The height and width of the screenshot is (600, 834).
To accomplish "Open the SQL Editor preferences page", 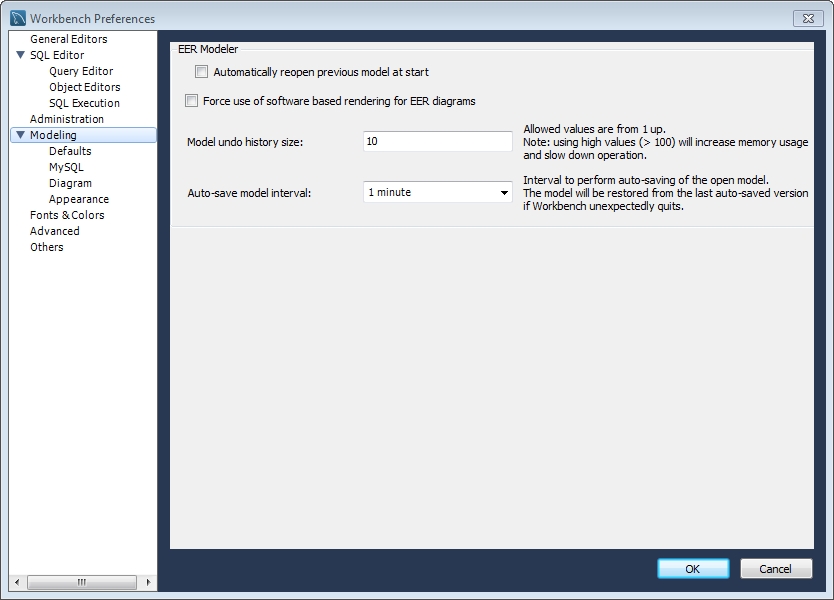I will tap(57, 55).
